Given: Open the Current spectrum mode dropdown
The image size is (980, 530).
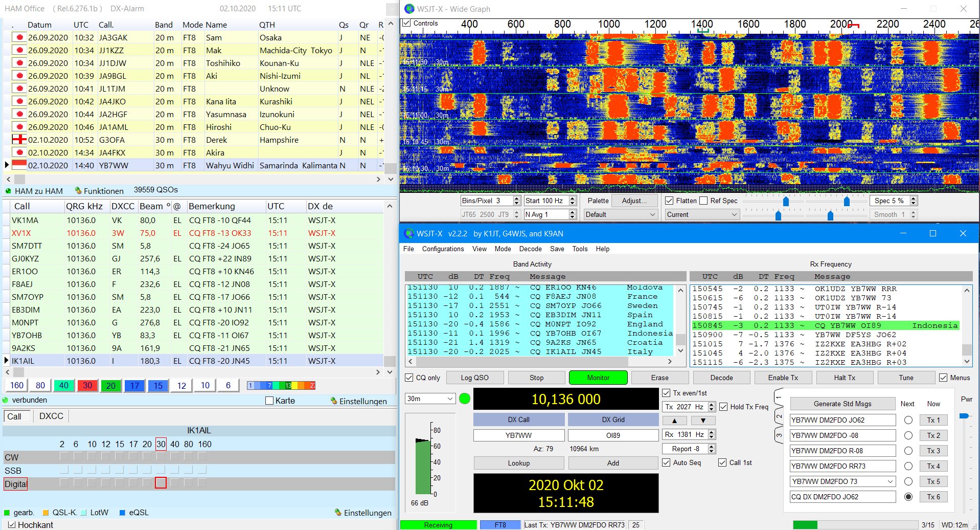Looking at the screenshot, I should click(x=702, y=214).
